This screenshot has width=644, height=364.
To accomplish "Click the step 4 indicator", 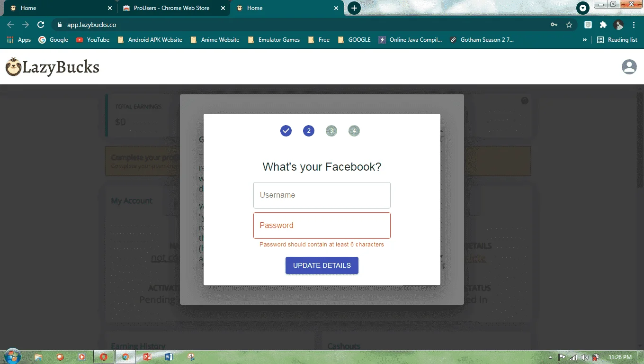I will coord(354,131).
